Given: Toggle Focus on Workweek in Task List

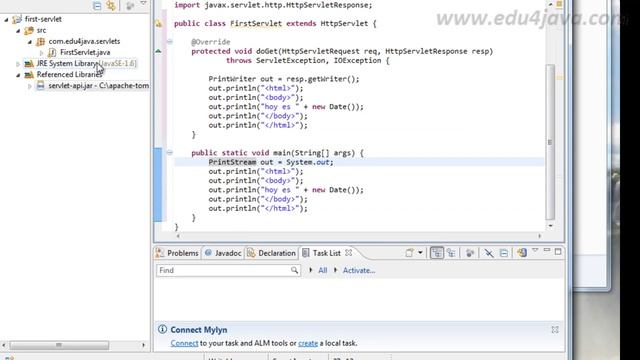Looking at the screenshot, I should (x=469, y=253).
